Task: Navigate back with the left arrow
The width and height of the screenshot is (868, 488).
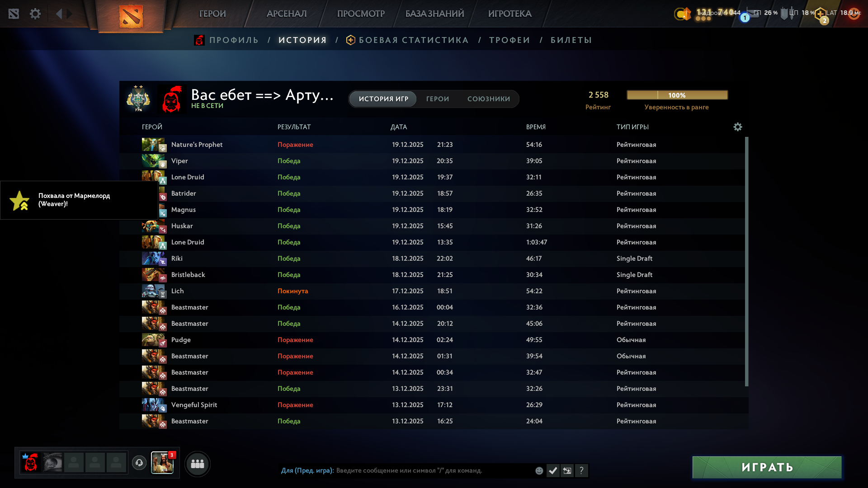Action: click(59, 14)
